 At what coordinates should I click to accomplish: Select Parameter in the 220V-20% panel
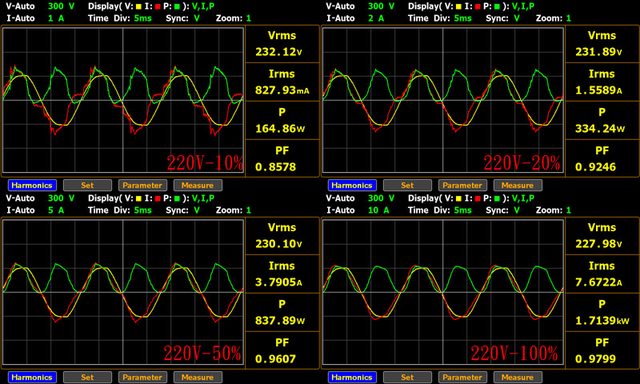tap(462, 185)
